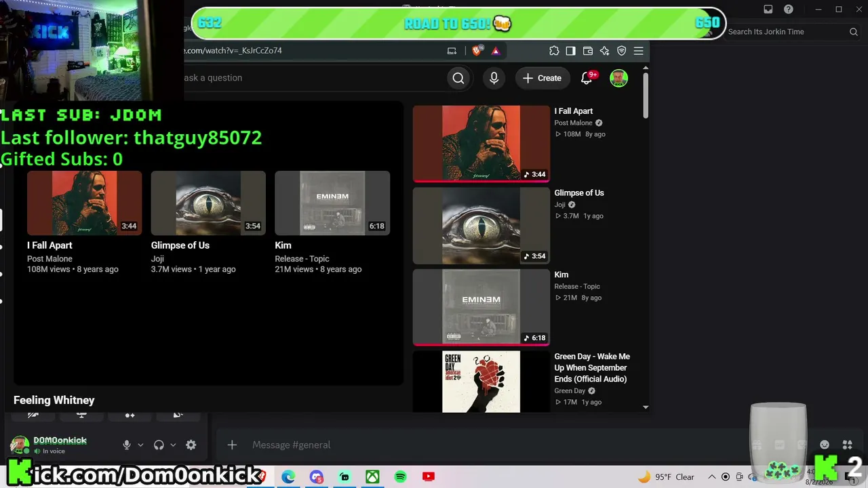Open Microsoft Edge from taskbar
The image size is (868, 488).
point(288,476)
